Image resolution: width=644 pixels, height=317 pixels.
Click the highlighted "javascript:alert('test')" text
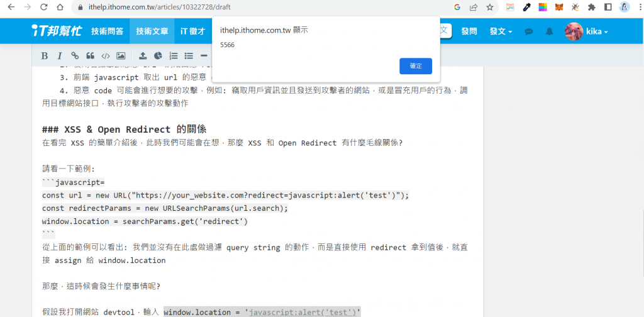pos(303,313)
